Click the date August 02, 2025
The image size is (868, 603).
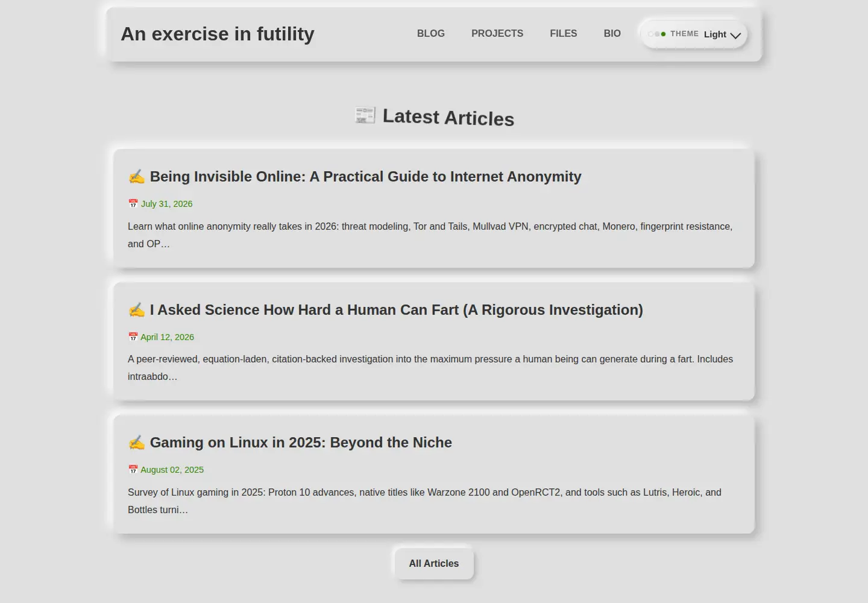[x=172, y=470]
